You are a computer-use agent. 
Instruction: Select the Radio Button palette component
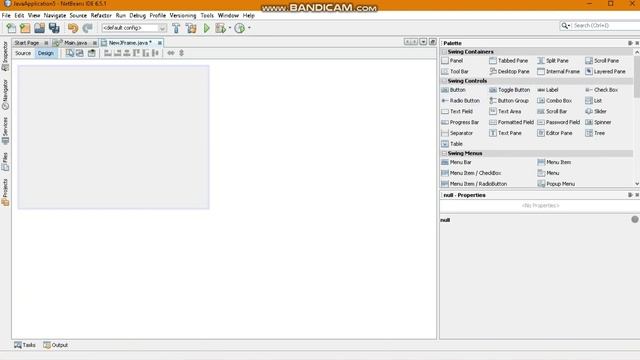point(461,101)
